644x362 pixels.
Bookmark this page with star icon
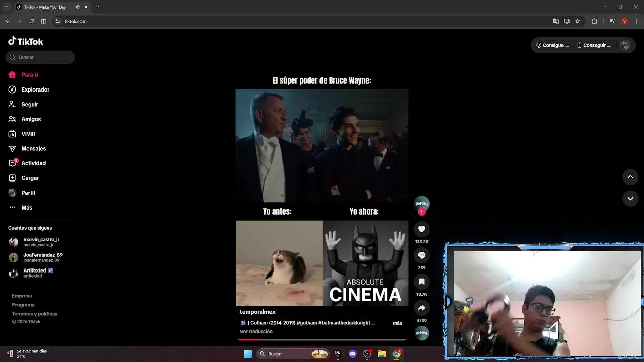[578, 21]
